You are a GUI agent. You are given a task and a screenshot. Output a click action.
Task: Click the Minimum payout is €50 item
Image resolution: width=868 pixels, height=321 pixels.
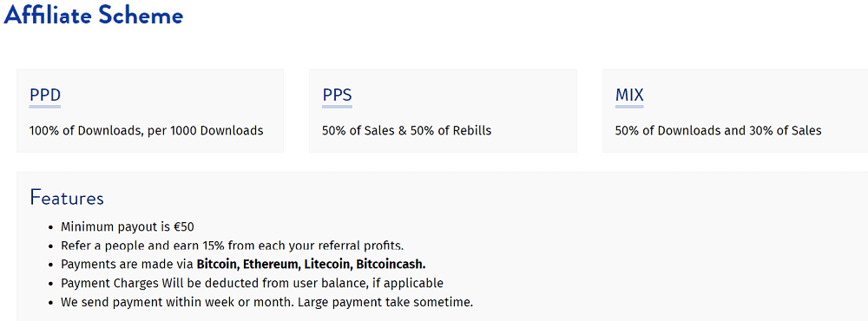[128, 226]
